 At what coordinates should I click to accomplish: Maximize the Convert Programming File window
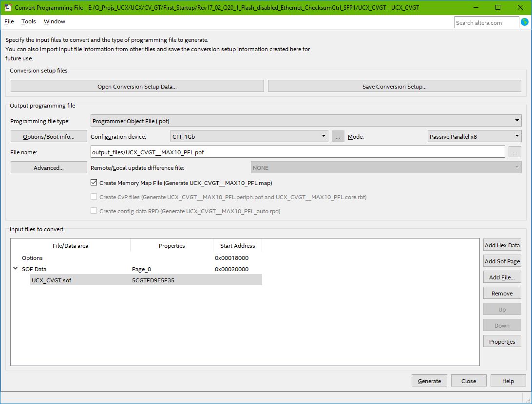[498, 7]
